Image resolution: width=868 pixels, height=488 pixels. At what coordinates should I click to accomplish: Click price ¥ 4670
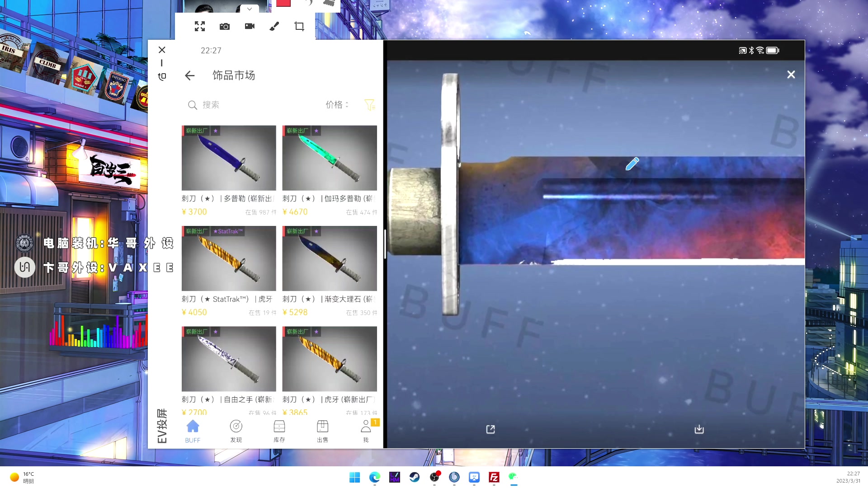pos(295,212)
